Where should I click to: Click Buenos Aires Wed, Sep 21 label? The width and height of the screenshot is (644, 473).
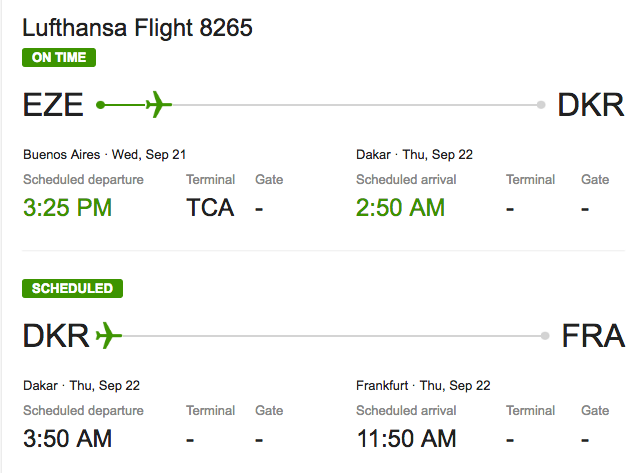point(104,154)
